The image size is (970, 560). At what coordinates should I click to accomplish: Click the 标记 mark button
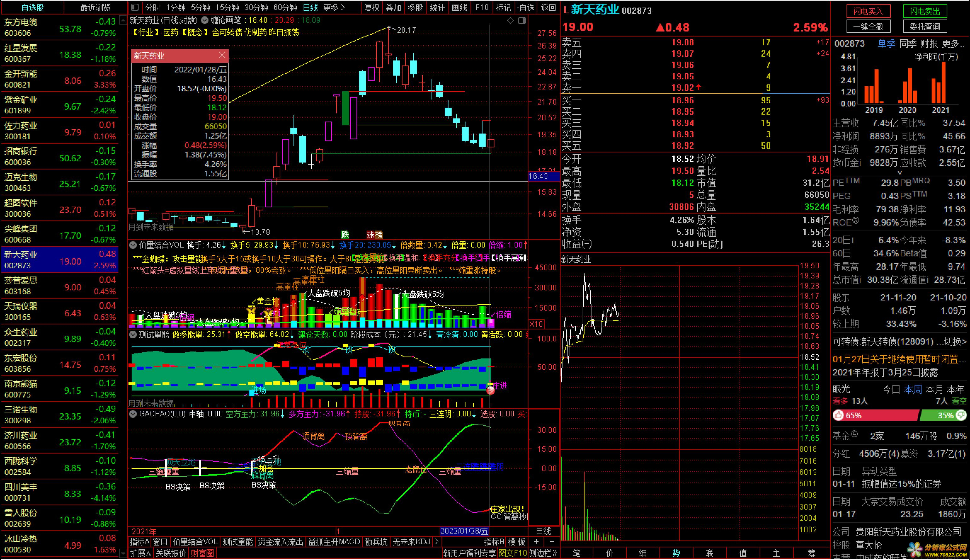click(x=503, y=8)
